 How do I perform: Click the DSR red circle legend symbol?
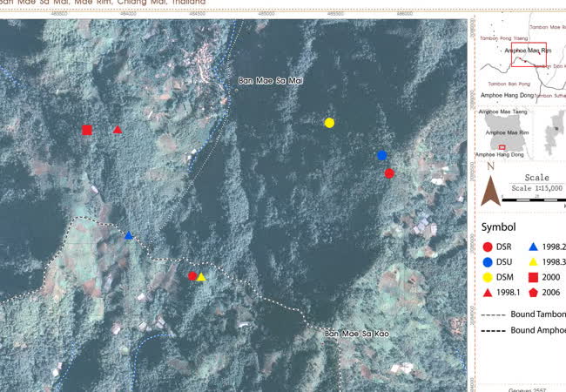(x=488, y=247)
